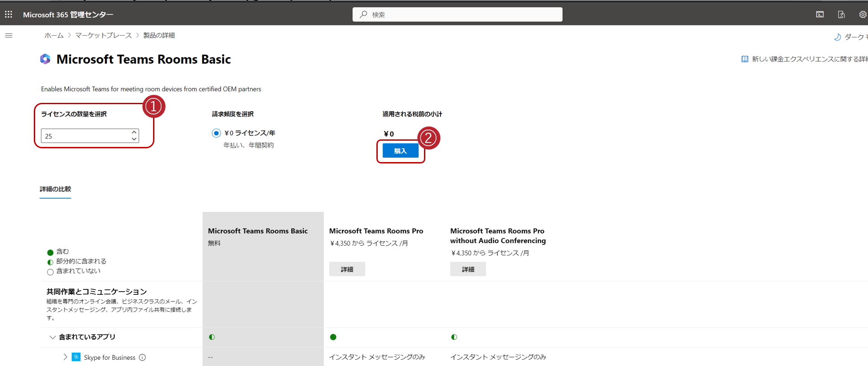
Task: Open the app launcher grid icon
Action: click(x=8, y=15)
